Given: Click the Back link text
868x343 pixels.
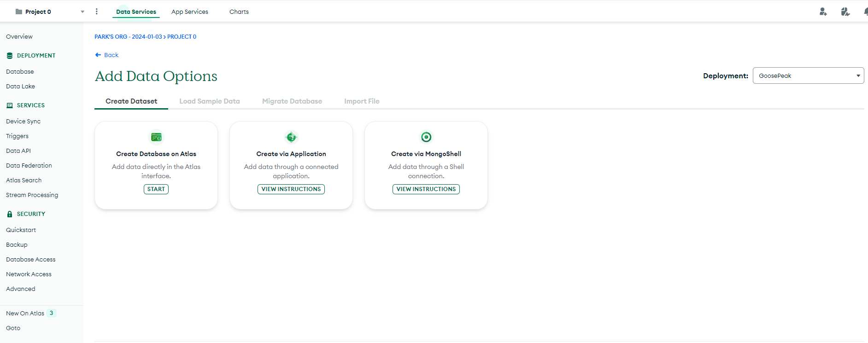Looking at the screenshot, I should tap(111, 55).
